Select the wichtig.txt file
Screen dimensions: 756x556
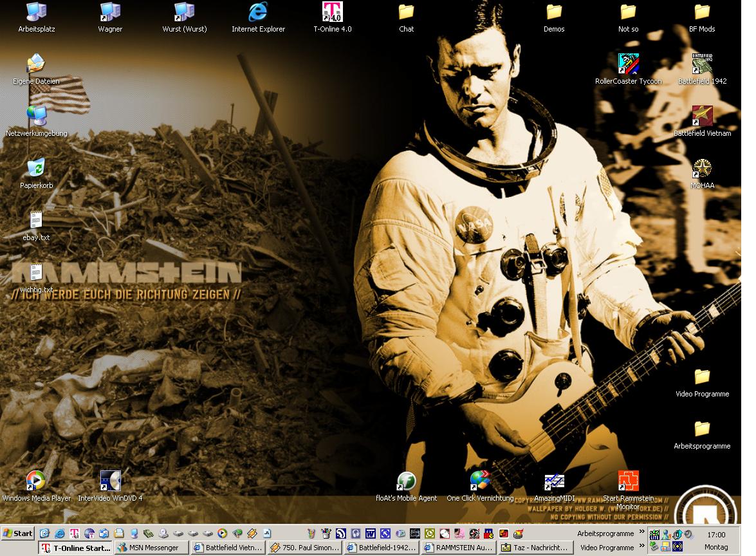pyautogui.click(x=36, y=278)
